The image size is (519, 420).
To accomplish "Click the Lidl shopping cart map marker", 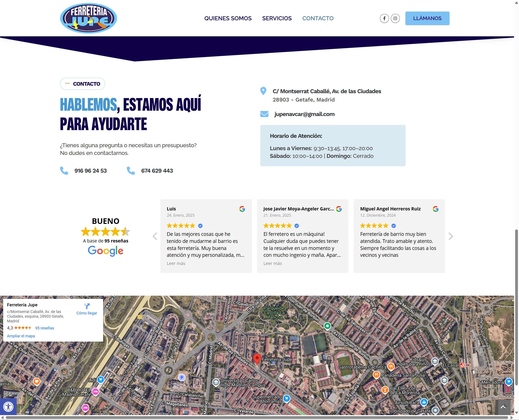I will [101, 380].
